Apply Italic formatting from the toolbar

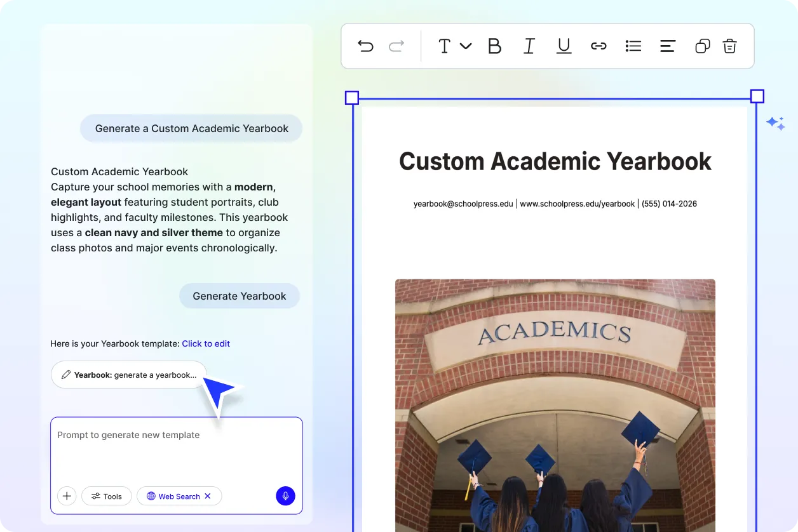coord(529,46)
